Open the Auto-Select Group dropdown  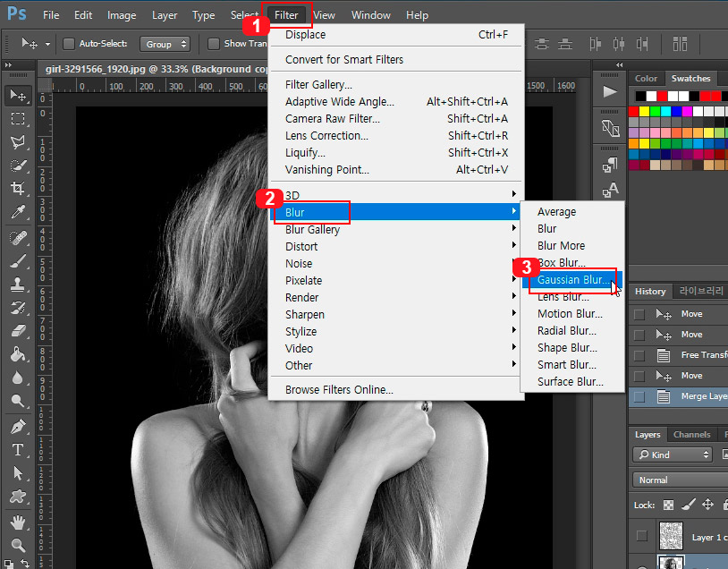[x=165, y=44]
